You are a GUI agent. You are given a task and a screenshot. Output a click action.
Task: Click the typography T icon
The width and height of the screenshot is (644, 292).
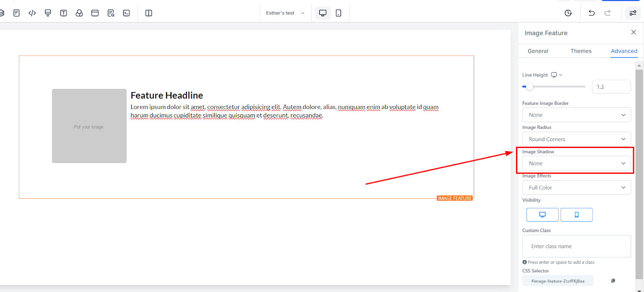pos(64,13)
